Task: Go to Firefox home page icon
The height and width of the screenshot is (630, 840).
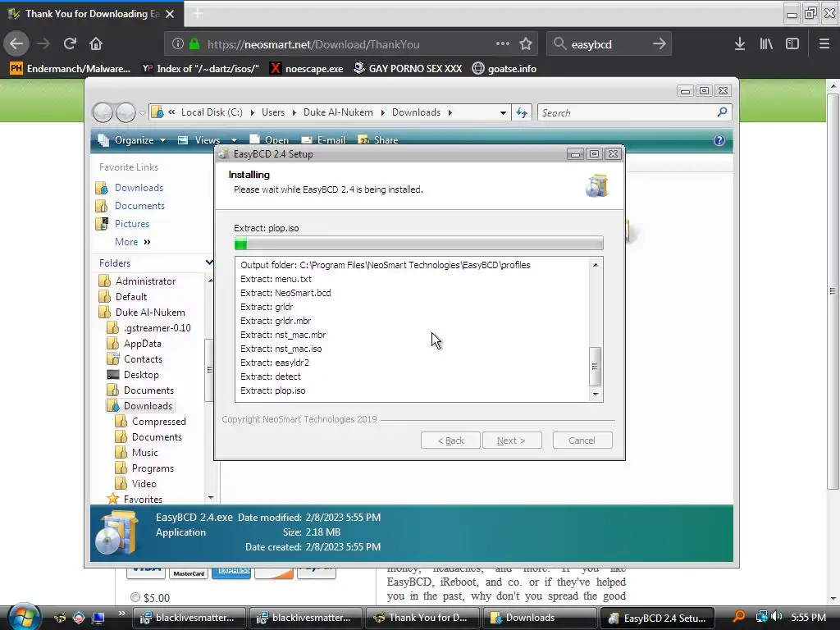Action: coord(96,44)
